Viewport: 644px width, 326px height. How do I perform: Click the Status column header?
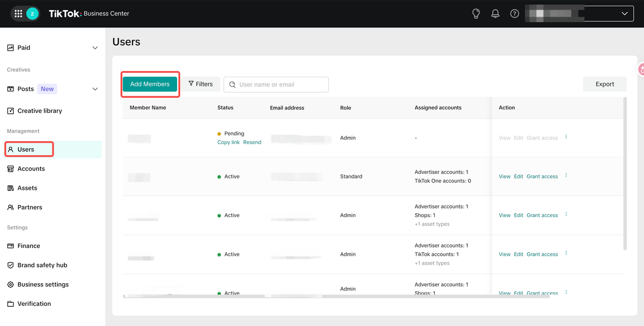tap(225, 108)
